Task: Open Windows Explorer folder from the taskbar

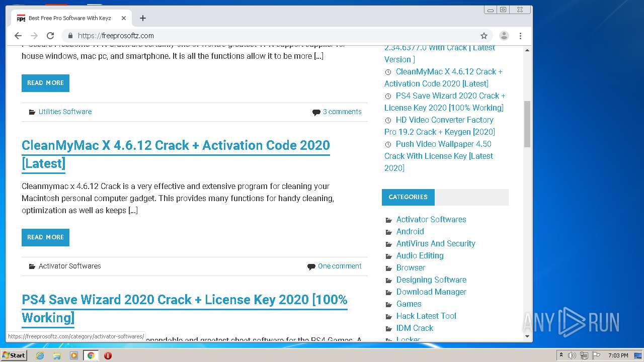Action: click(57, 355)
